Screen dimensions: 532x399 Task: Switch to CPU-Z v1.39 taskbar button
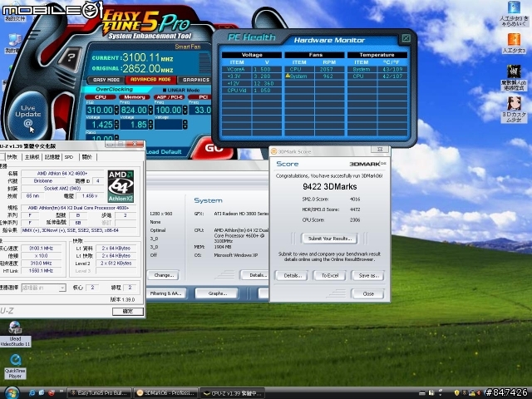pos(233,393)
